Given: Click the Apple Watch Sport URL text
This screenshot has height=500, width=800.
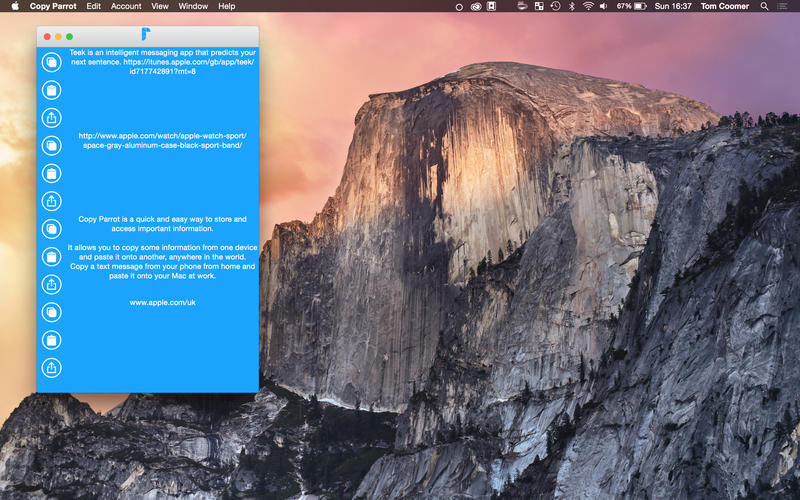Looking at the screenshot, I should tap(162, 140).
